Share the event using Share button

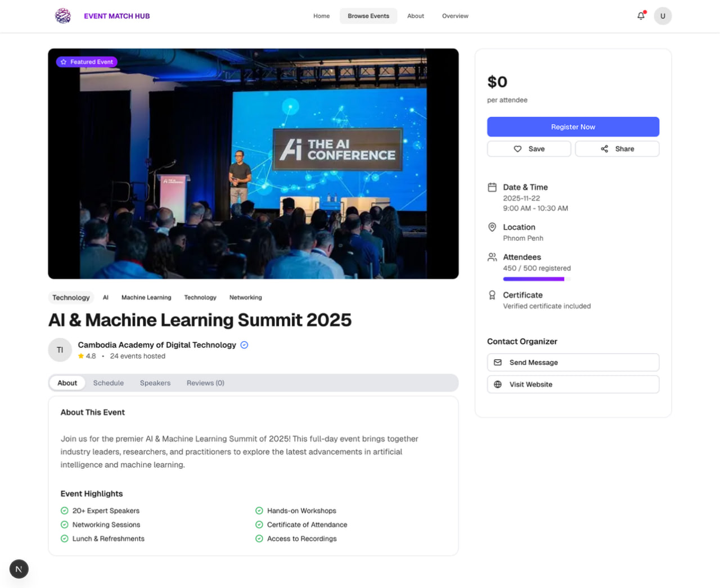[617, 149]
